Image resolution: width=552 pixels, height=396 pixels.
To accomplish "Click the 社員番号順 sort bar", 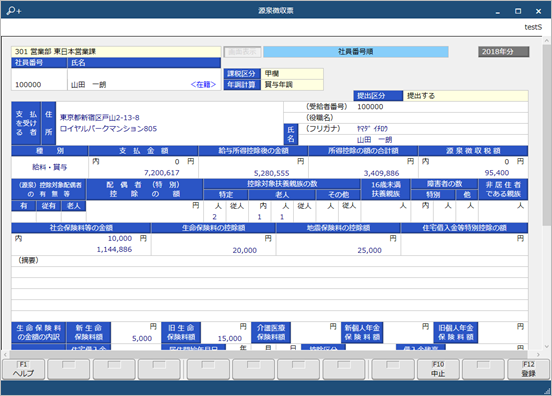I will point(356,52).
